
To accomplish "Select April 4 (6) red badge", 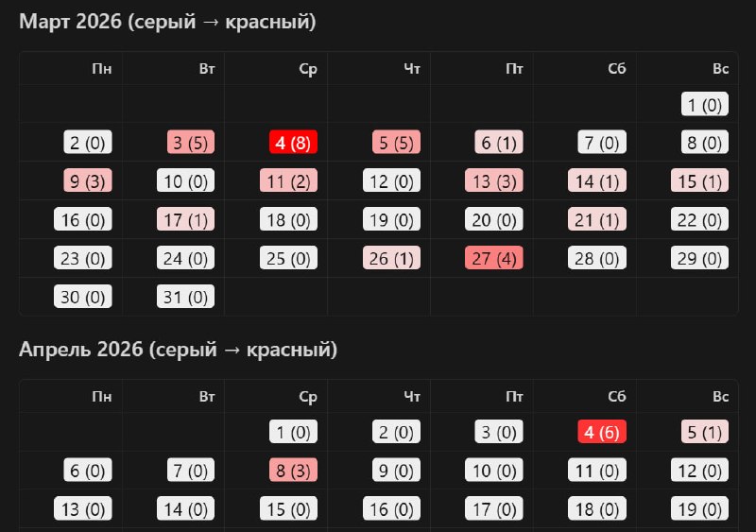I will tap(602, 432).
